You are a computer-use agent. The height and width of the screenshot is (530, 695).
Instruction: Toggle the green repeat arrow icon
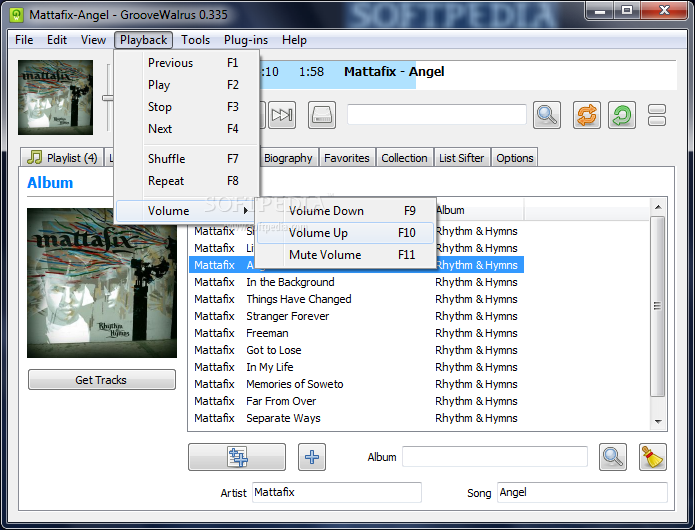click(x=621, y=115)
